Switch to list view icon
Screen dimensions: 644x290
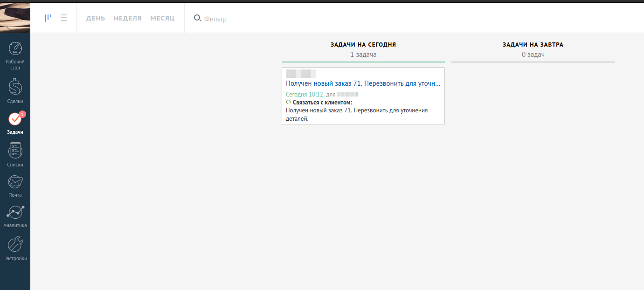tap(64, 18)
